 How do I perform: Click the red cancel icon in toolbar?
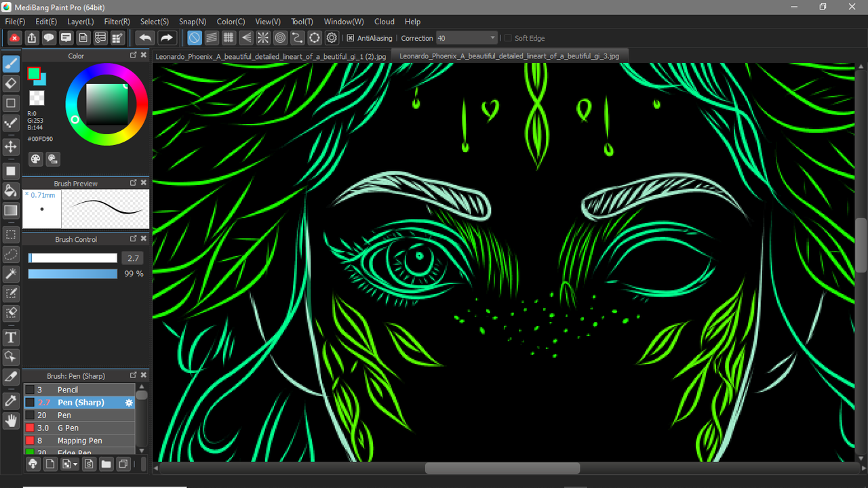click(14, 38)
